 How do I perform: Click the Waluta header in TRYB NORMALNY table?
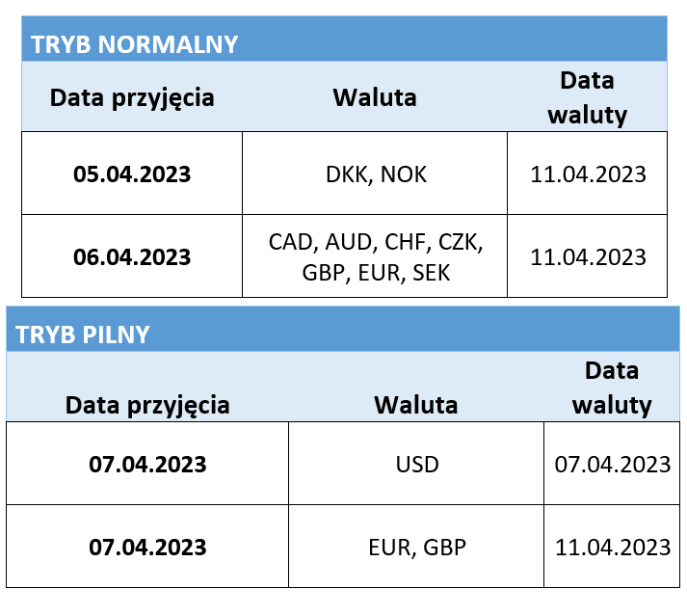tap(375, 97)
